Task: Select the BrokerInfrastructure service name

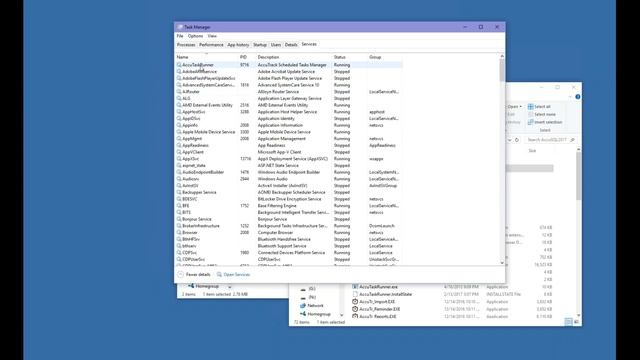Action: 201,226
